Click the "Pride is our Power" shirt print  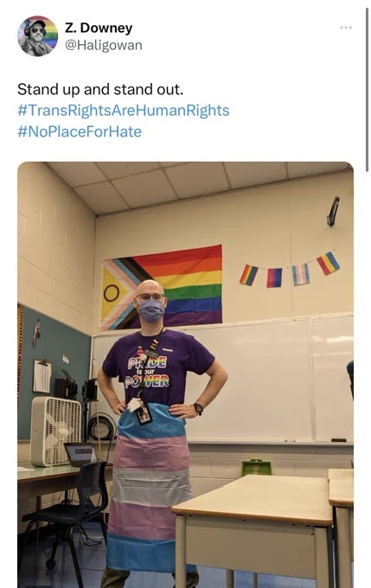147,372
